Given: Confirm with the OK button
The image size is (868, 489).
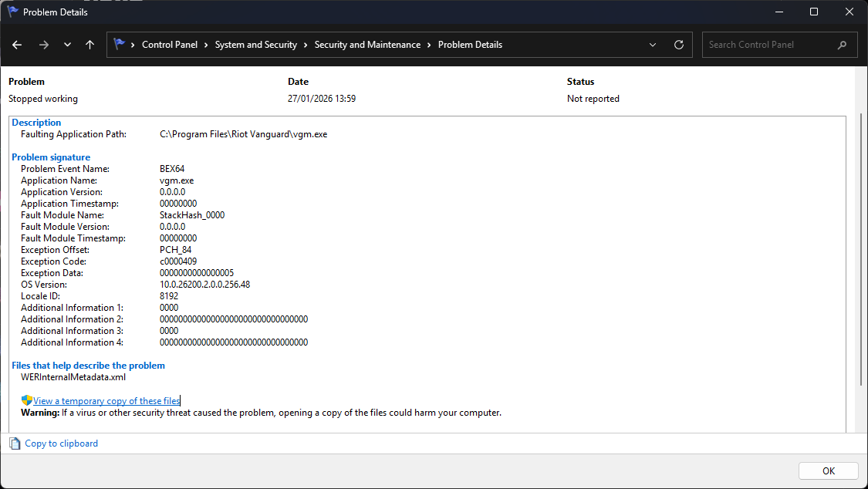Looking at the screenshot, I should pyautogui.click(x=828, y=470).
